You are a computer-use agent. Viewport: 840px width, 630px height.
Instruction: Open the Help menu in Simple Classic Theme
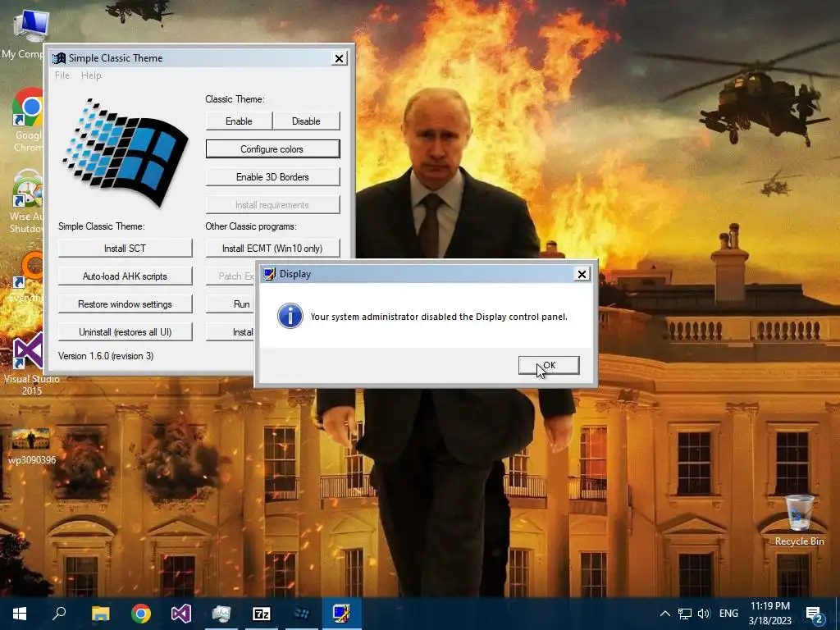coord(91,75)
